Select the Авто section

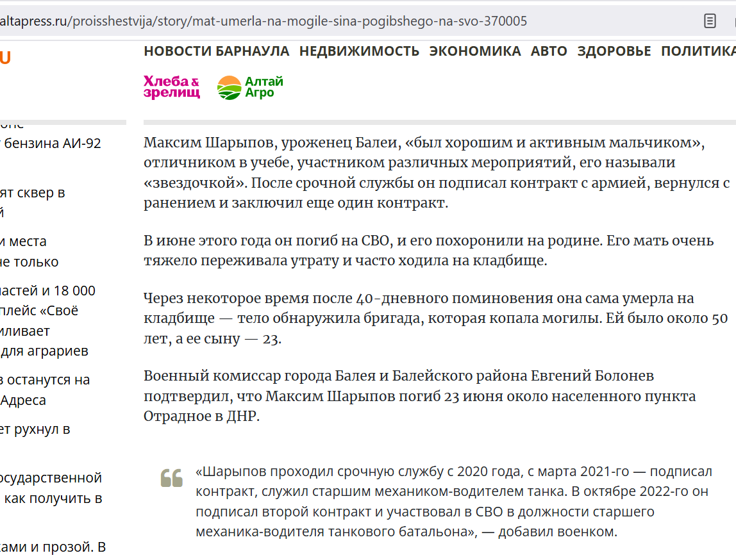(x=549, y=51)
